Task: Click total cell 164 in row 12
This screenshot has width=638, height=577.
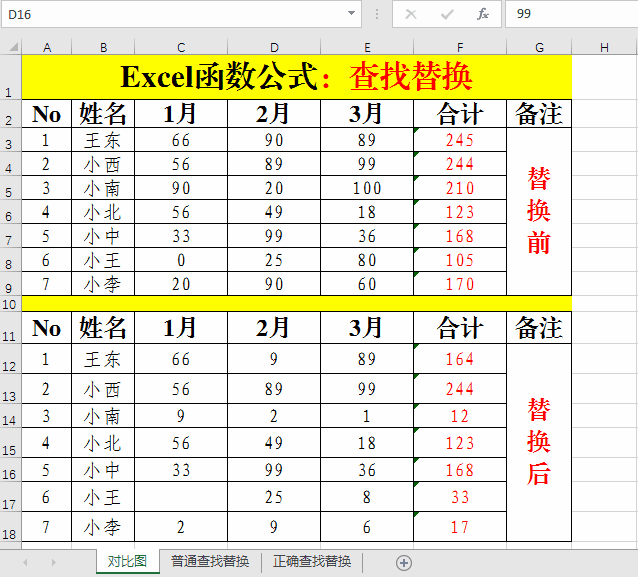Action: pyautogui.click(x=460, y=359)
